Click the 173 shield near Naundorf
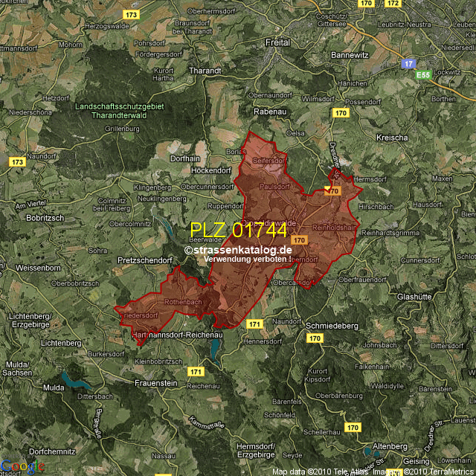476x476 pixels. point(17,161)
